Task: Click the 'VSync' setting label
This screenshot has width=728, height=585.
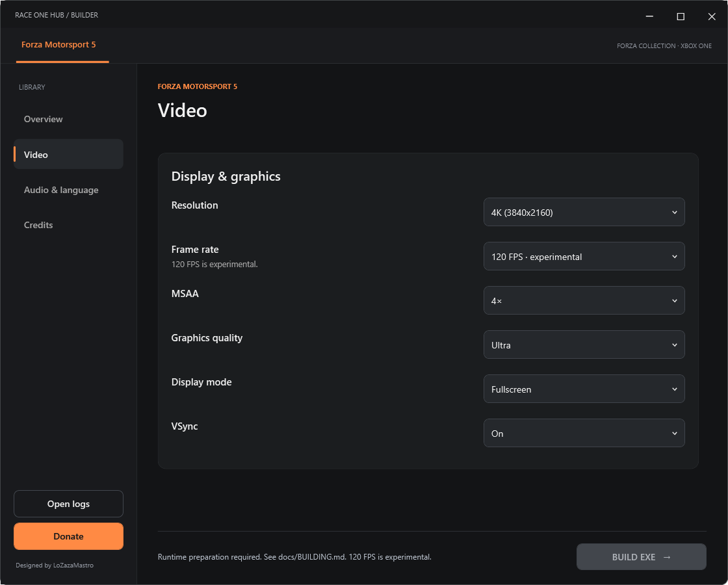Action: click(185, 426)
